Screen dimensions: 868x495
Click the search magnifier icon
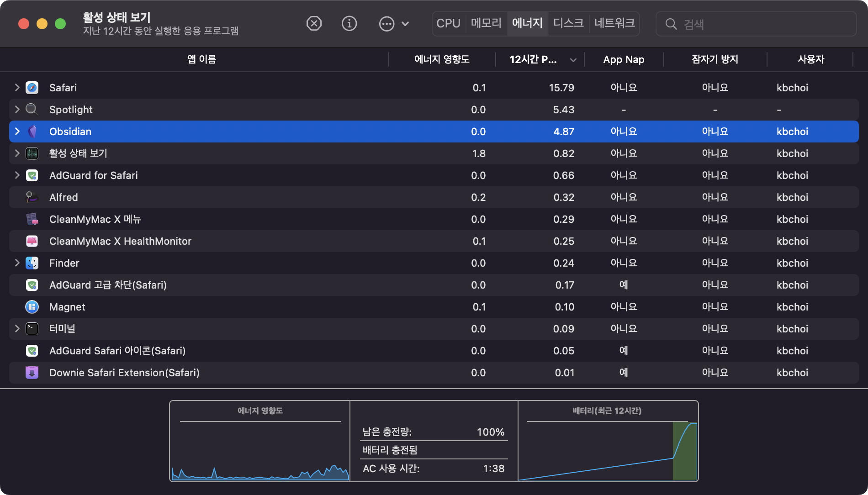click(671, 24)
